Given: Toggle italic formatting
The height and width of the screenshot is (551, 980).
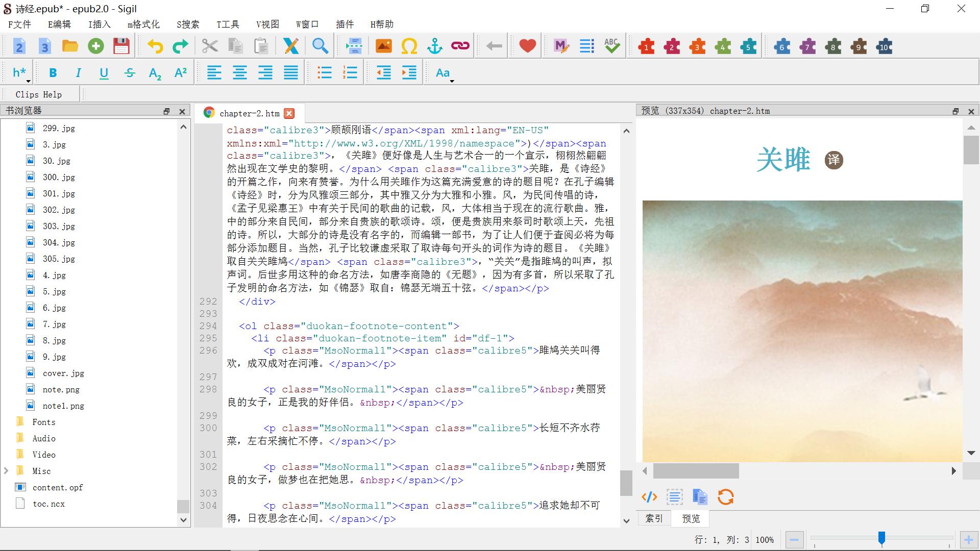Looking at the screenshot, I should click(78, 72).
